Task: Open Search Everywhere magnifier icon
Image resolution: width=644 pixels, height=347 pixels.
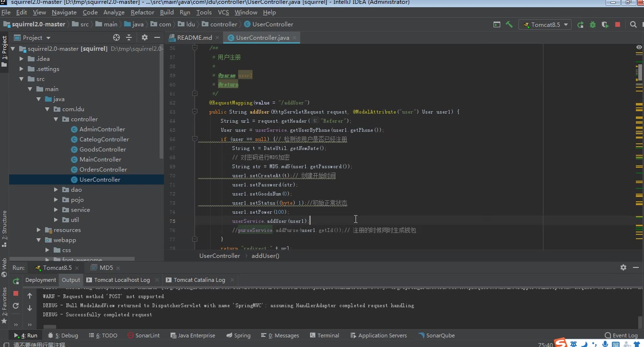Action: (x=633, y=24)
